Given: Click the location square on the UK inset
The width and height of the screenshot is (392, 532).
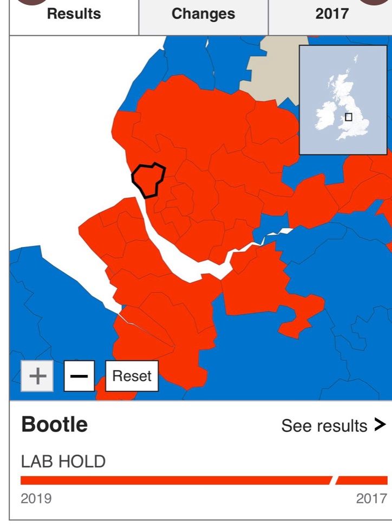Looking at the screenshot, I should pos(348,116).
